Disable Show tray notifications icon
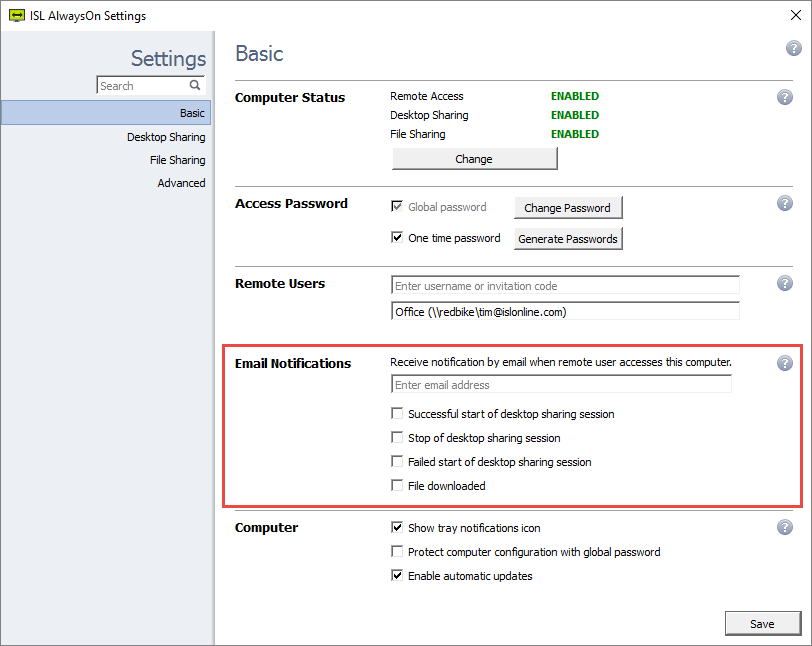This screenshot has height=646, width=812. coord(398,528)
